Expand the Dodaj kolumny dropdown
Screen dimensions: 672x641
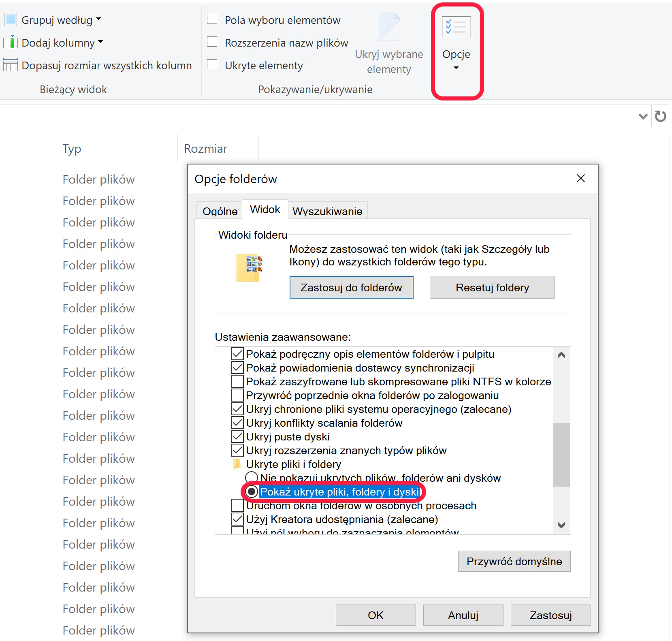coord(100,42)
